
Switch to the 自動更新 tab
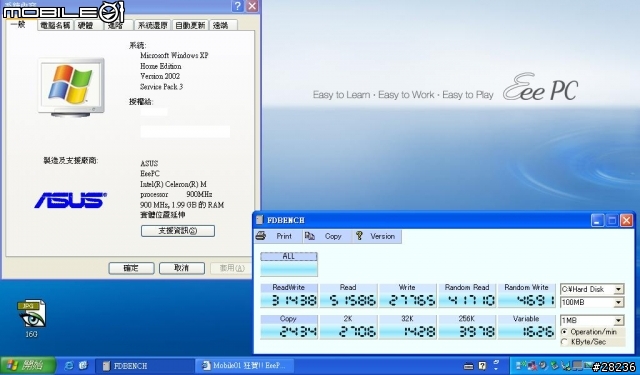coord(190,25)
